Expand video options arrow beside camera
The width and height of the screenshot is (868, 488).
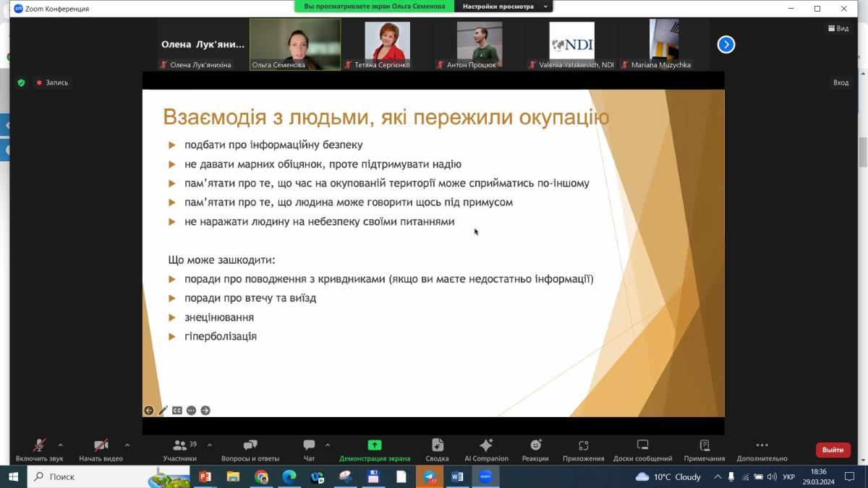[x=127, y=445]
